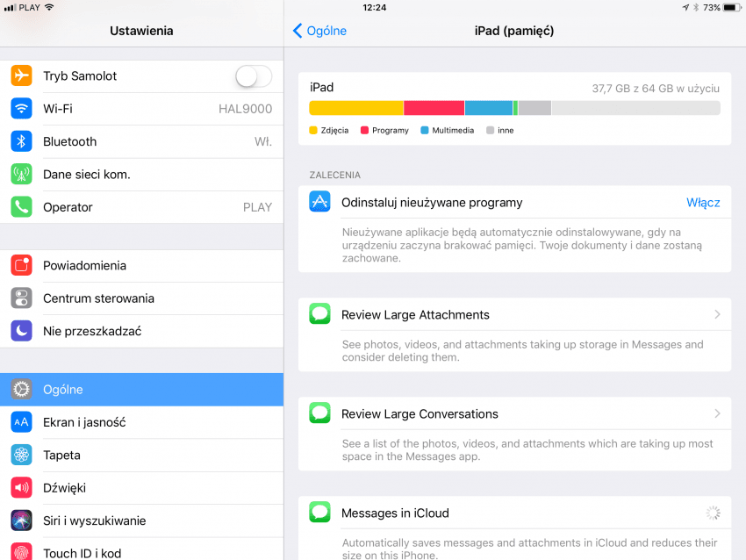Screen dimensions: 746x560
Task: Tap the fingerprint Touch ID icon
Action: (21, 551)
